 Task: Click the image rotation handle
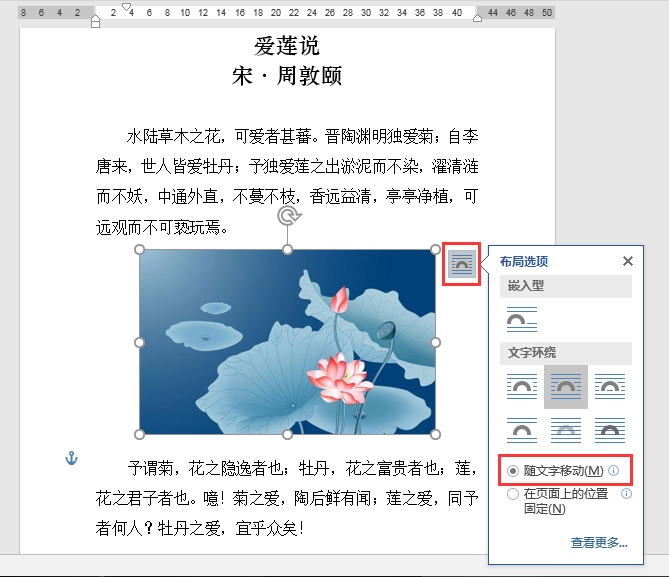point(289,216)
